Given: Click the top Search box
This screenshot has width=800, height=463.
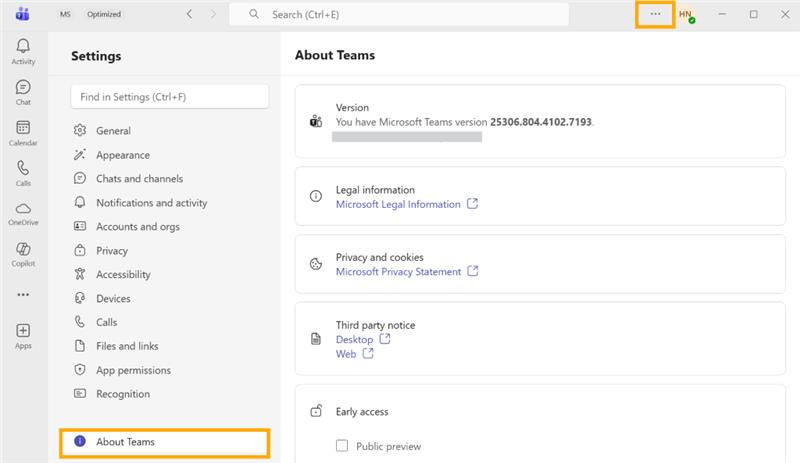Looking at the screenshot, I should tap(400, 15).
